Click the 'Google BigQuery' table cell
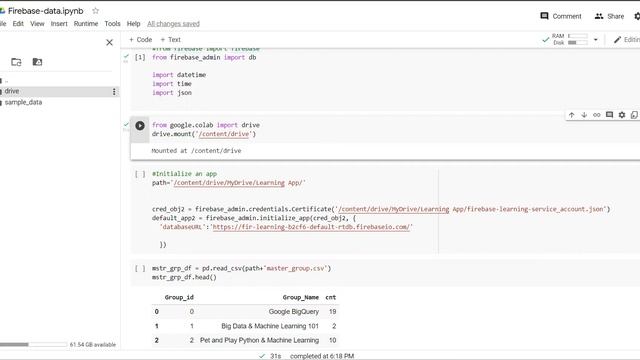 [293, 311]
